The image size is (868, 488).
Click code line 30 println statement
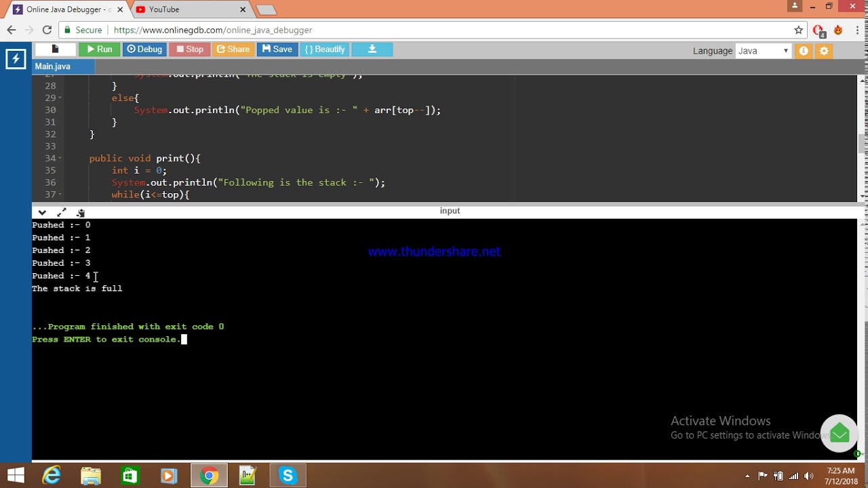(x=288, y=110)
